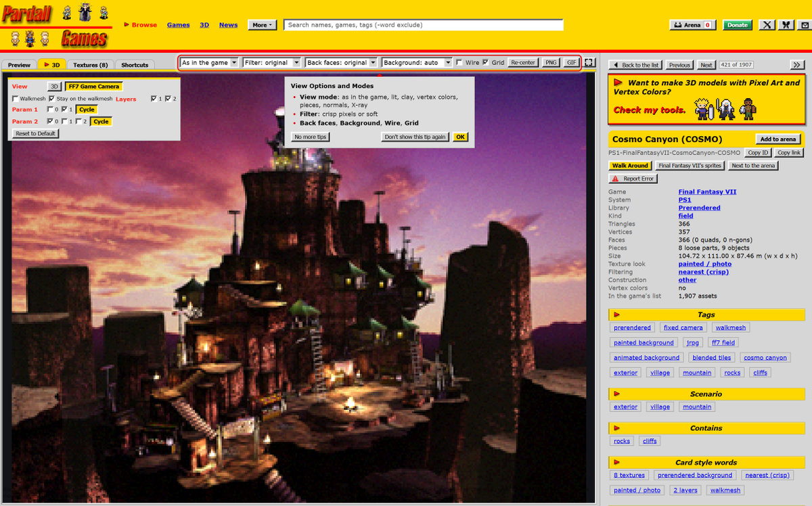Collapse the Scenario section header
Viewport: 812px width, 506px height.
pyautogui.click(x=706, y=394)
